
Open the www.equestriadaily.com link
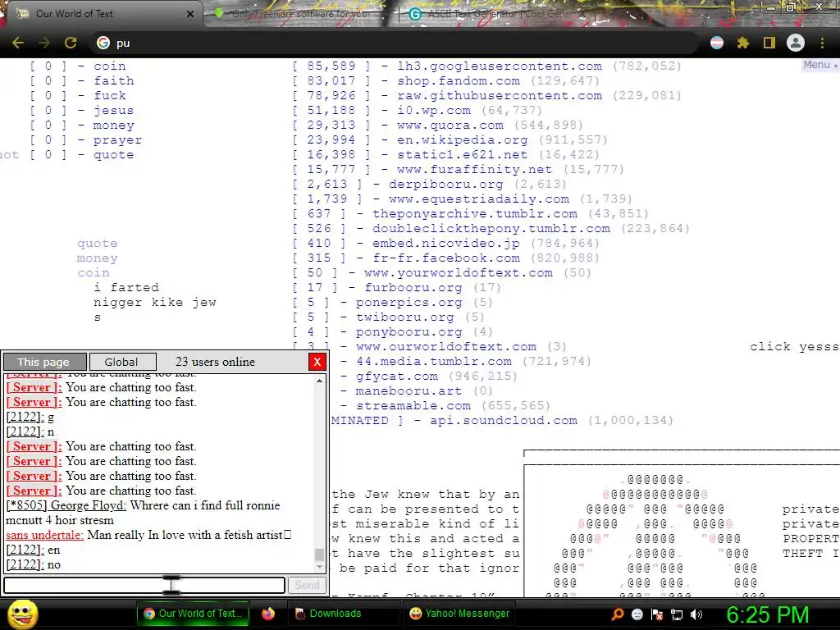479,199
